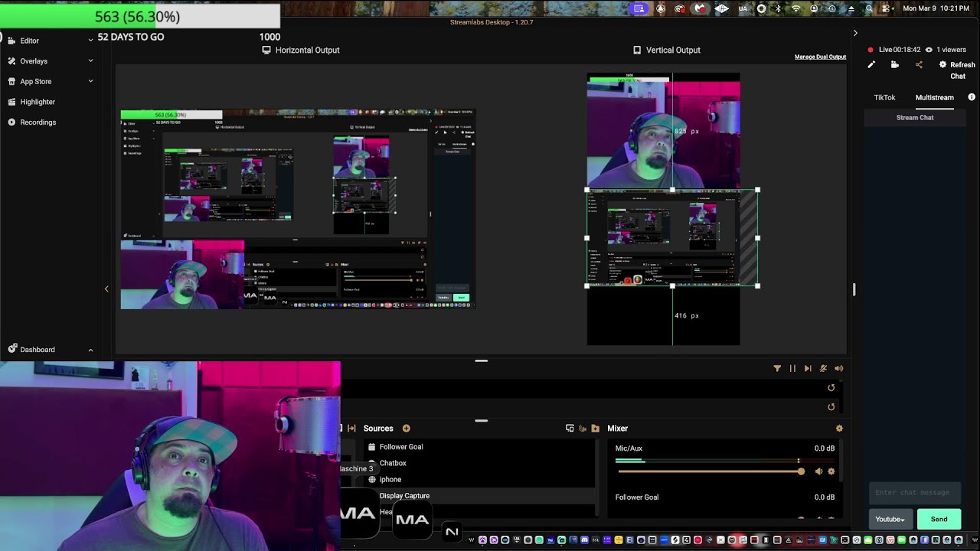Click the orange share stream icon
This screenshot has height=551, width=980.
(919, 65)
